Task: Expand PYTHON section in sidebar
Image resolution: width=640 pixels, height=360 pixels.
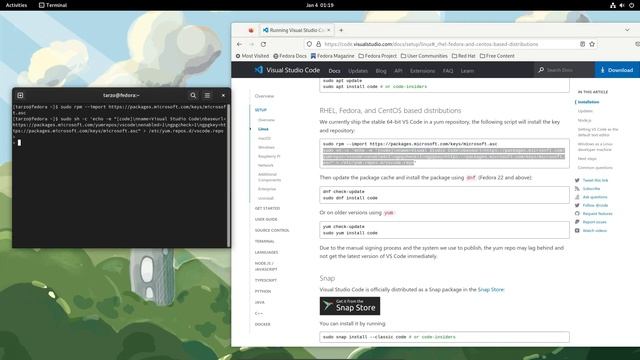Action: pos(262,291)
